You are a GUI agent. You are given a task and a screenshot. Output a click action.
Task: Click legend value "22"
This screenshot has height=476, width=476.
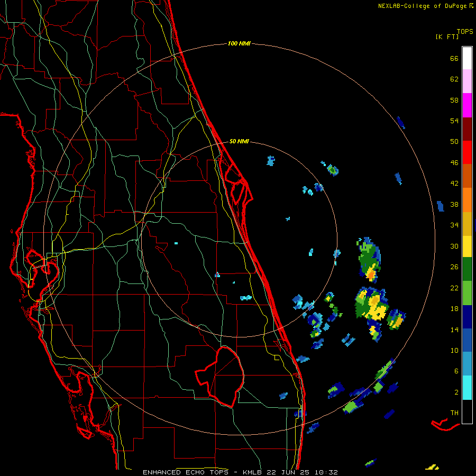pyautogui.click(x=454, y=288)
